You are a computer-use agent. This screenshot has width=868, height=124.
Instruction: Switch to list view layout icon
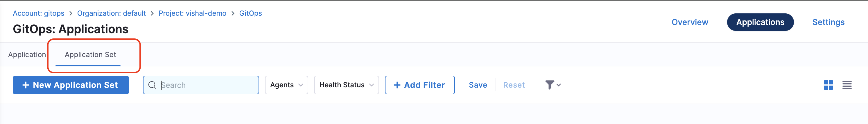pos(847,85)
